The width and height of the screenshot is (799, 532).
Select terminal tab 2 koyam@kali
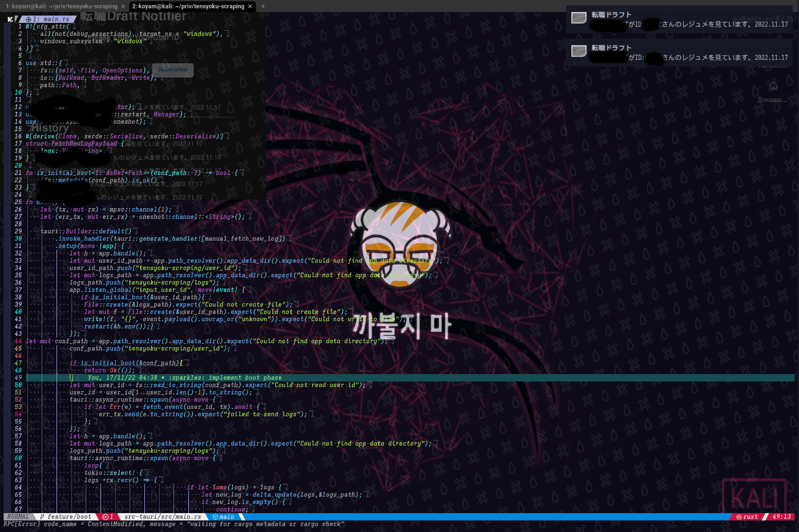click(188, 6)
